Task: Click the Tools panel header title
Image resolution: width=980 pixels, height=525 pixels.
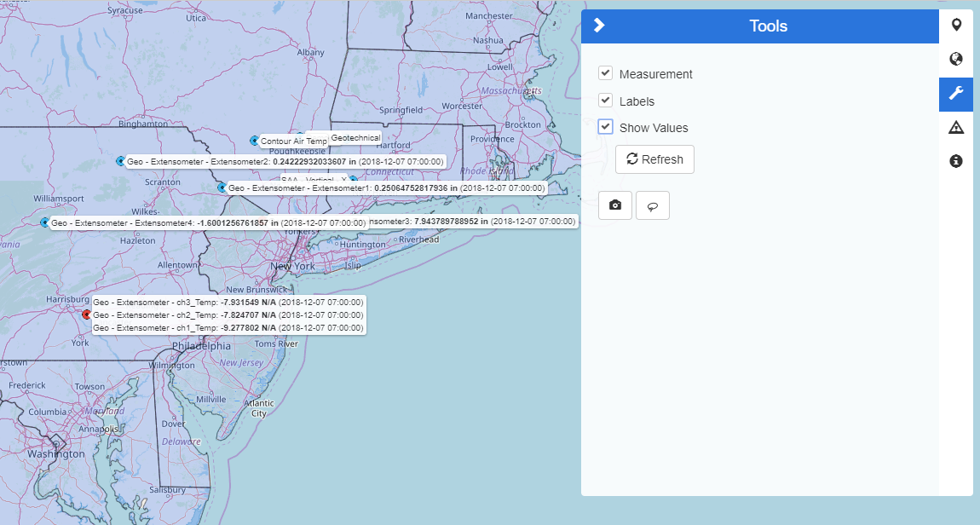Action: click(768, 26)
